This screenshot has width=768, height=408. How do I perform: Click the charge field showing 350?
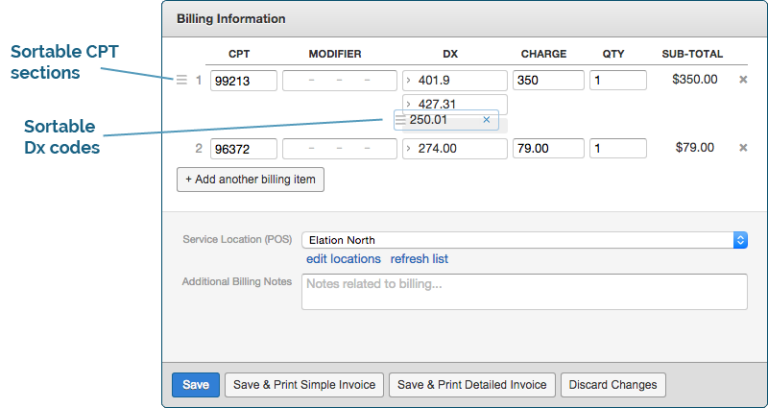click(x=549, y=80)
